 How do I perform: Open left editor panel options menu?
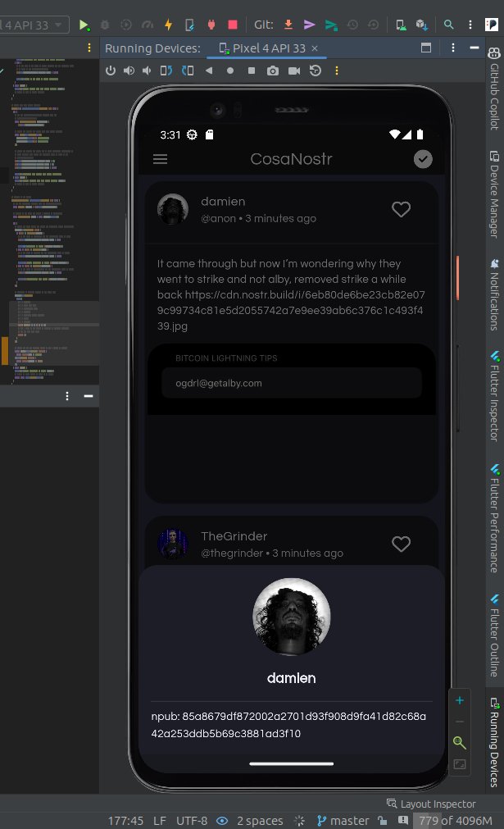[67, 396]
